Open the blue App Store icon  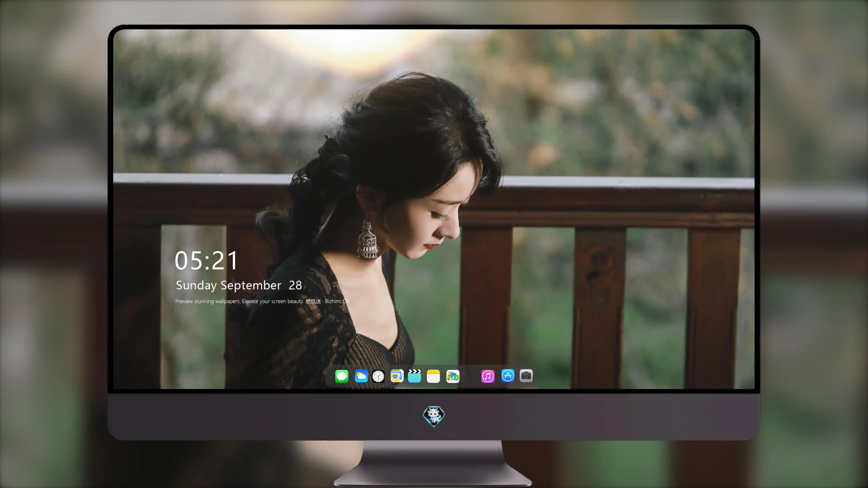coord(508,376)
